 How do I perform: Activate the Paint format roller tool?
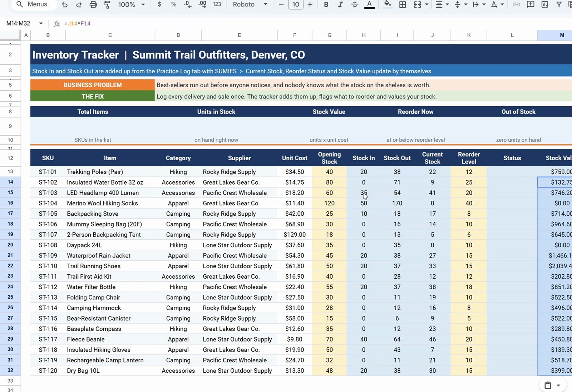tap(107, 5)
